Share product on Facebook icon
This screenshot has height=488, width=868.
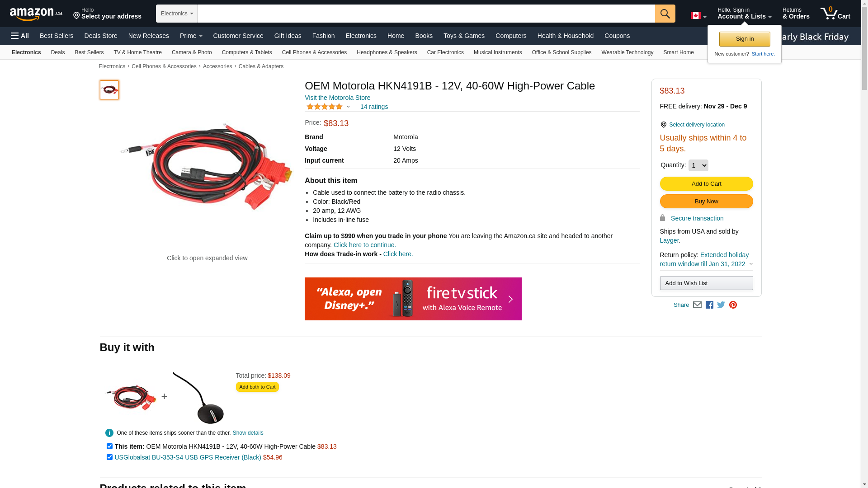point(709,305)
